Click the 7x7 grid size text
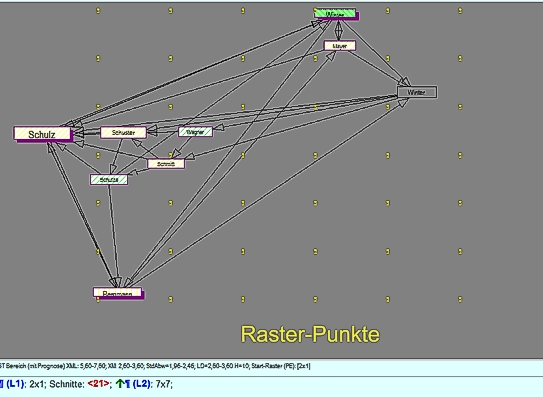 (x=163, y=384)
